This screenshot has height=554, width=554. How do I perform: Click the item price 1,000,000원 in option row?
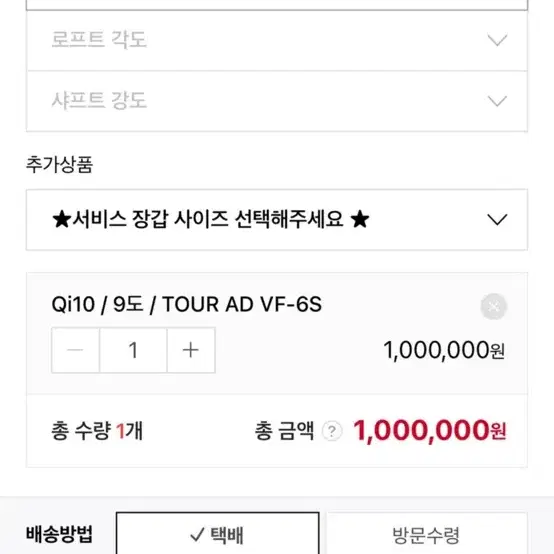(x=444, y=350)
